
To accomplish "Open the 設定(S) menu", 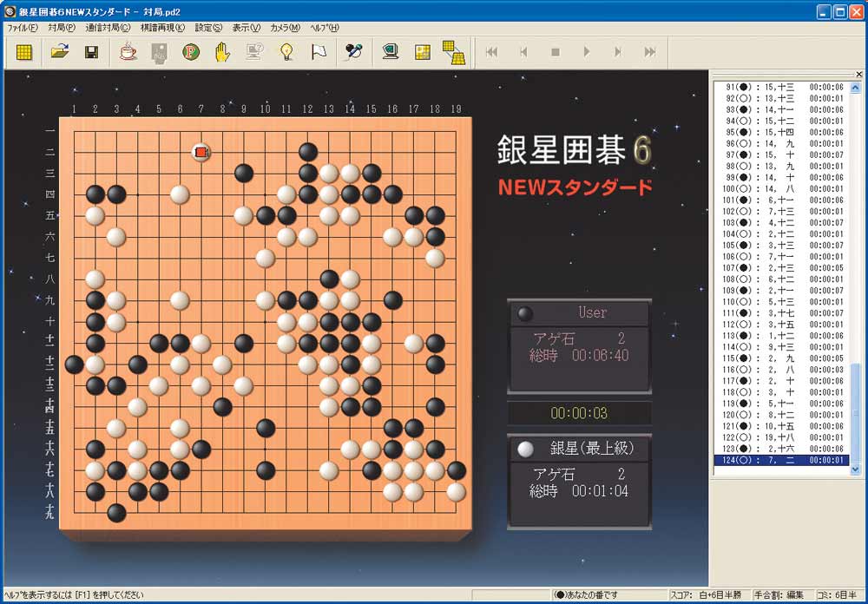I will pos(208,28).
